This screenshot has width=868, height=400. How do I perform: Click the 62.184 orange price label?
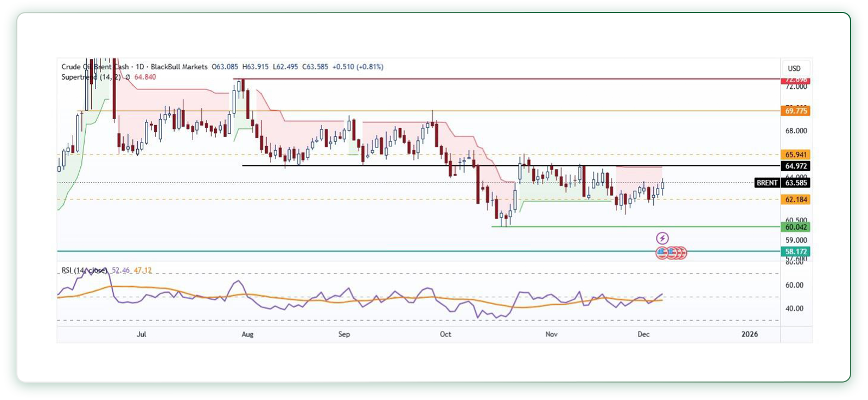[795, 199]
